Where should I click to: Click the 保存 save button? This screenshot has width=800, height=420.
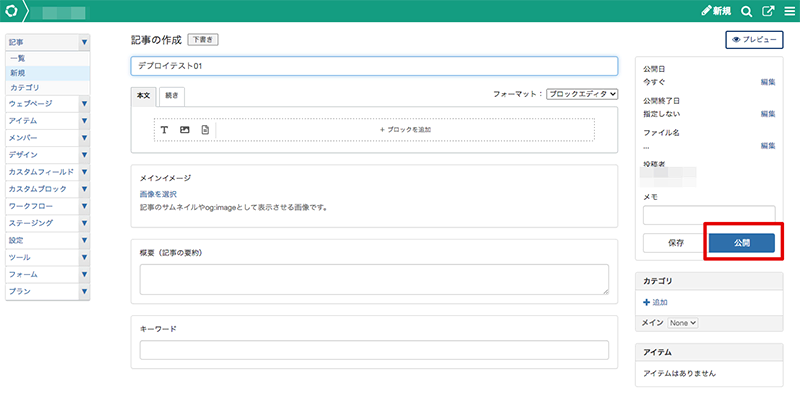pyautogui.click(x=675, y=242)
